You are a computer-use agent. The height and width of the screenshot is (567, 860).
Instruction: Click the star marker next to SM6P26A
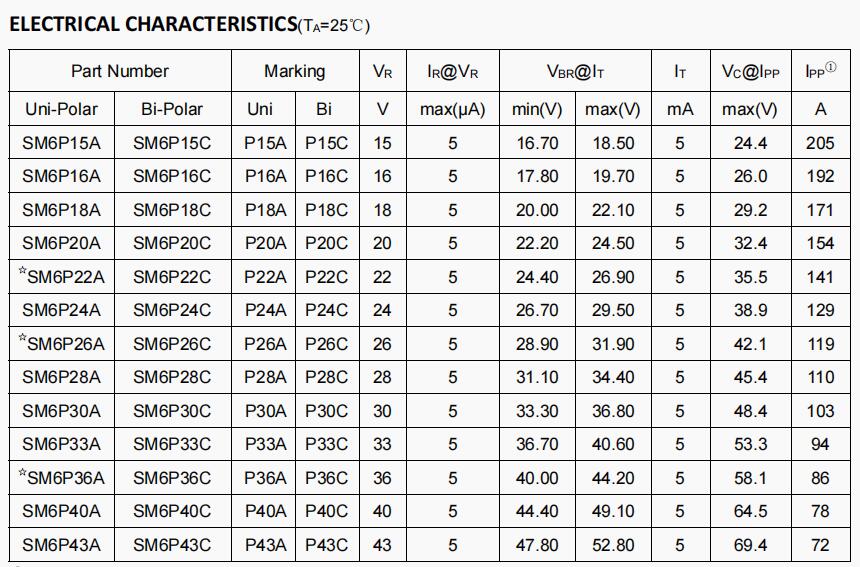tap(22, 337)
